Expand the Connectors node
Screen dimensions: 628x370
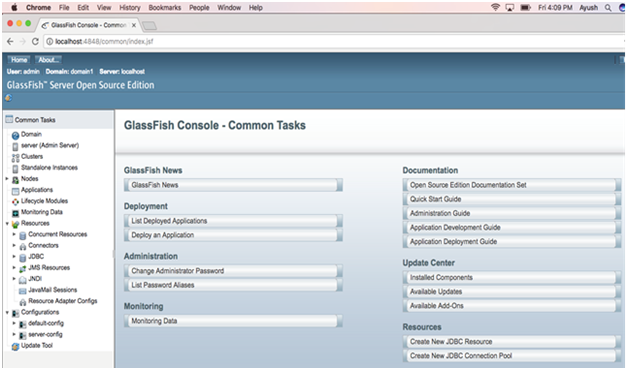click(x=14, y=245)
